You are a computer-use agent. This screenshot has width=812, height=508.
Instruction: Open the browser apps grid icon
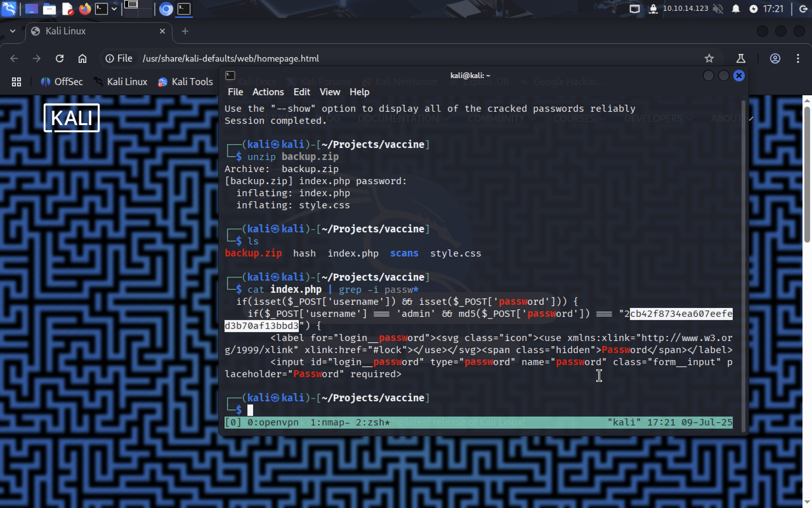pos(16,82)
